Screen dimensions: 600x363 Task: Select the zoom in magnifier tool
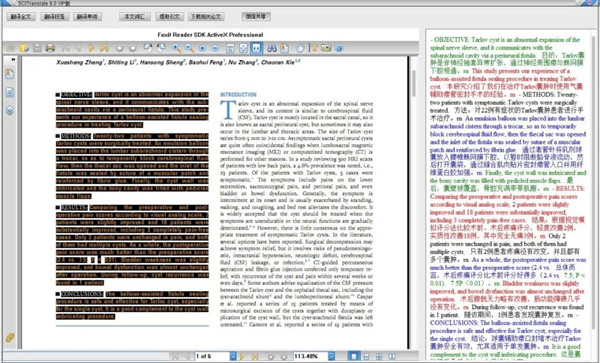[176, 48]
